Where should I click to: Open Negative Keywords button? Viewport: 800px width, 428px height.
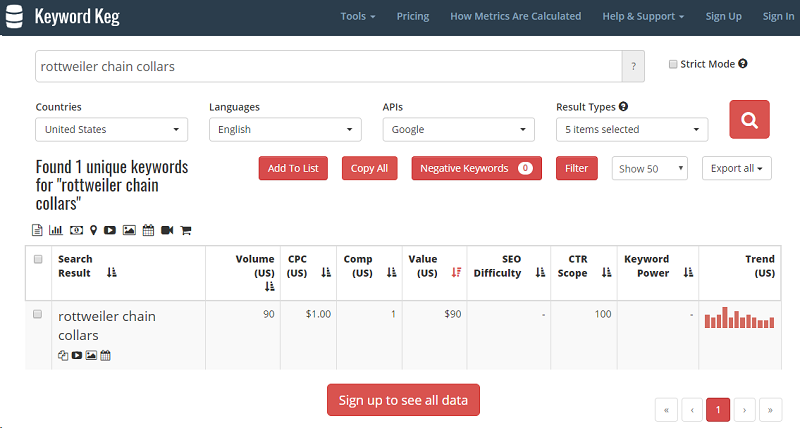(477, 168)
